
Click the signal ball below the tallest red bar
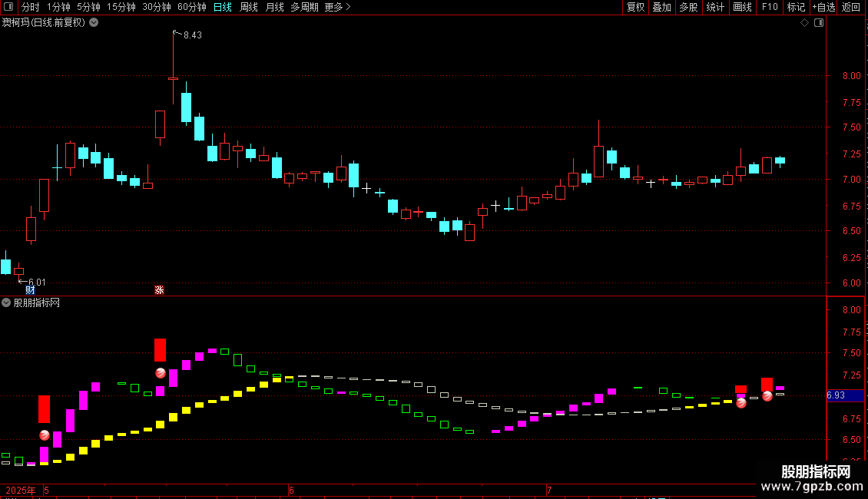pos(160,373)
